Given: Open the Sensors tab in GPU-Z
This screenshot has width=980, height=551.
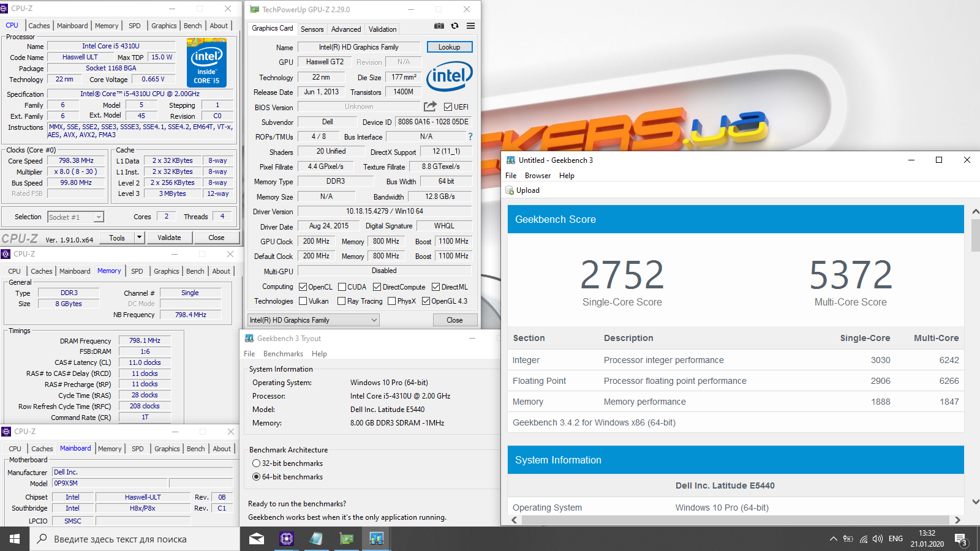Looking at the screenshot, I should (x=312, y=29).
